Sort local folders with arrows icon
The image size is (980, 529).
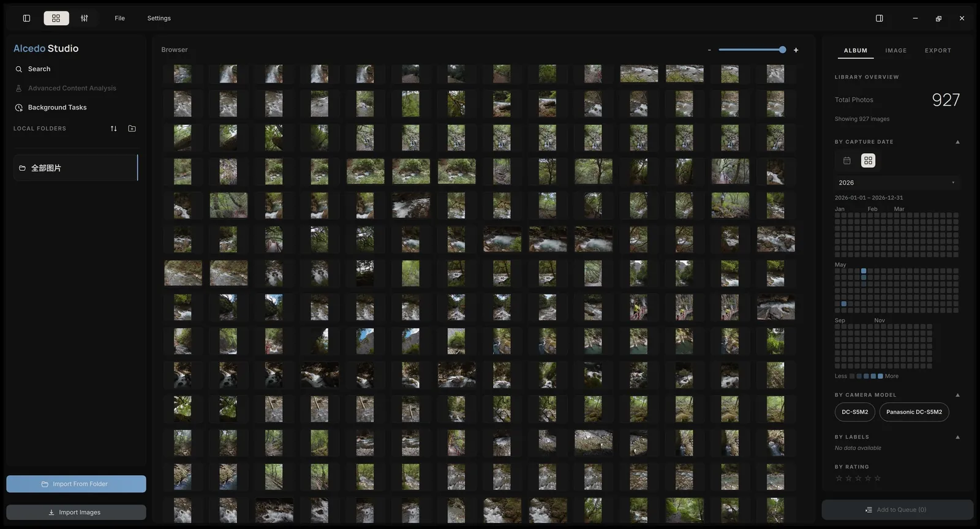click(x=113, y=129)
